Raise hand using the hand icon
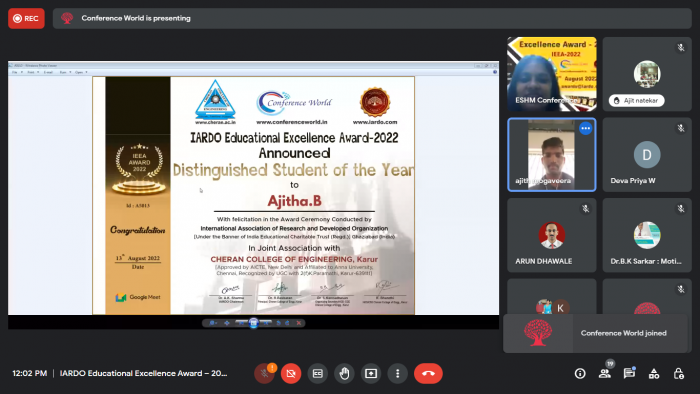Viewport: 700px width, 394px height. (x=344, y=373)
